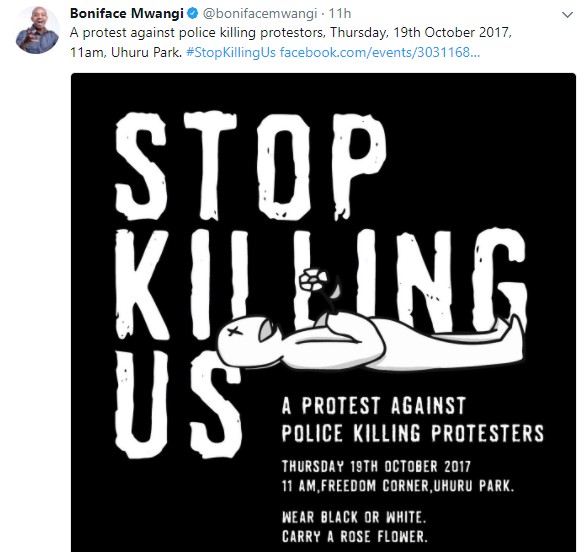Click the tweet text about police killing protestors

tap(290, 33)
